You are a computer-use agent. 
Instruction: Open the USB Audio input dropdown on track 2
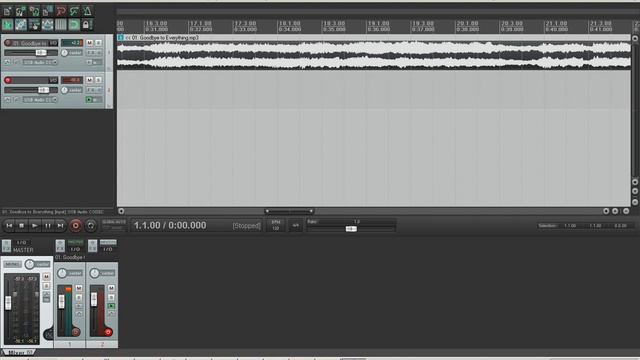point(40,100)
